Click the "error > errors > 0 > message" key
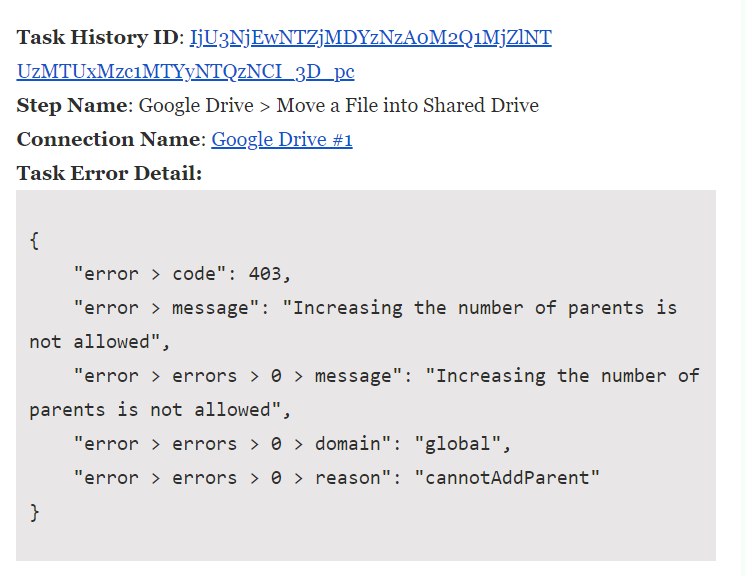 (x=237, y=376)
